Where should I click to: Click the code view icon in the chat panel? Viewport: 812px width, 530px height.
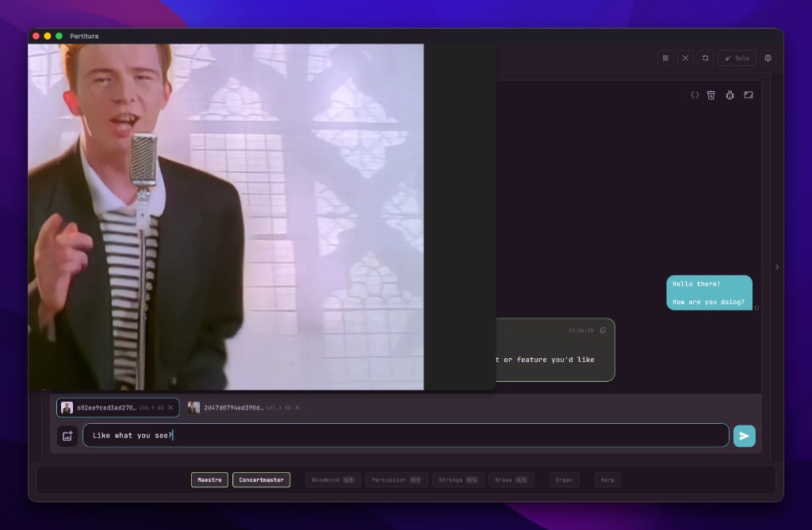(x=695, y=94)
